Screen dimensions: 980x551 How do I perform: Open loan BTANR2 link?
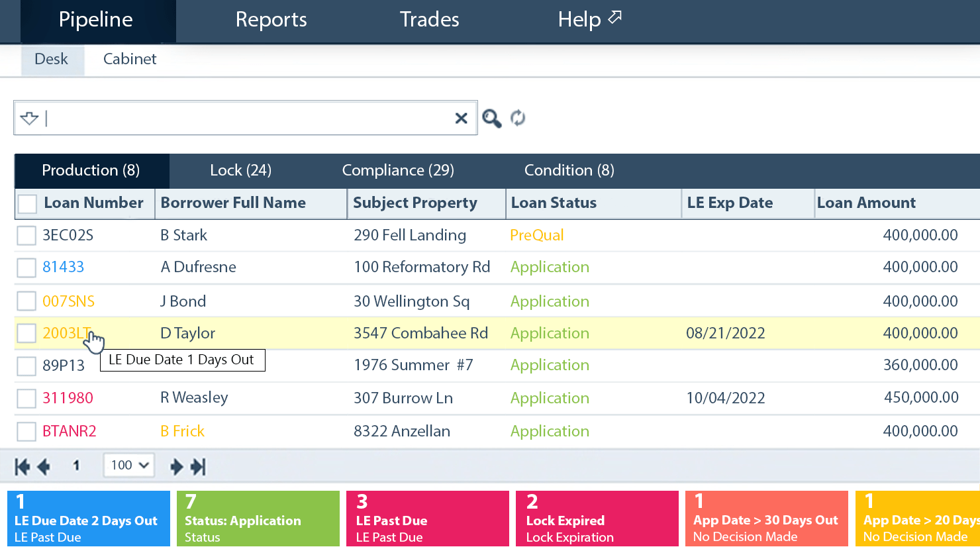[70, 432]
